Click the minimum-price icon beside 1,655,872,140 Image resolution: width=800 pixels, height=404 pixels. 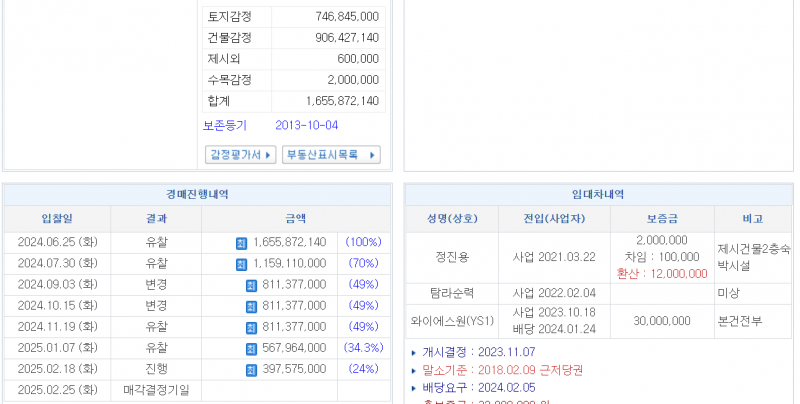pos(241,242)
